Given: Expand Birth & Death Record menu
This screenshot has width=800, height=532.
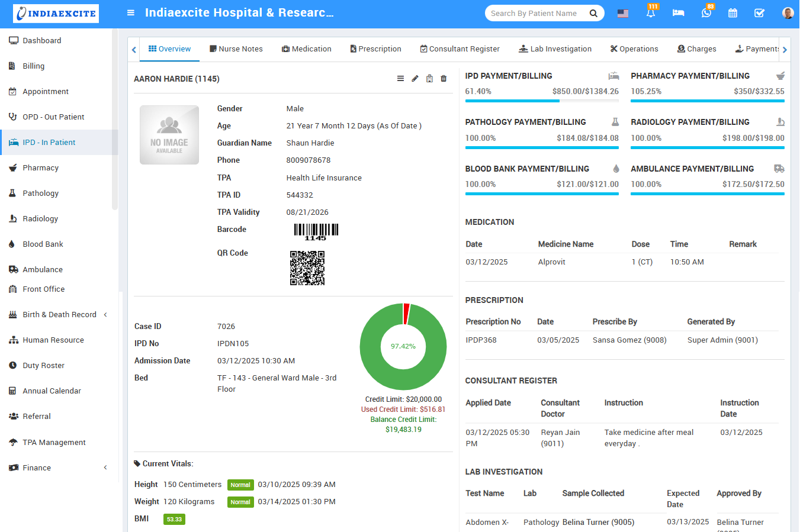Looking at the screenshot, I should point(59,314).
